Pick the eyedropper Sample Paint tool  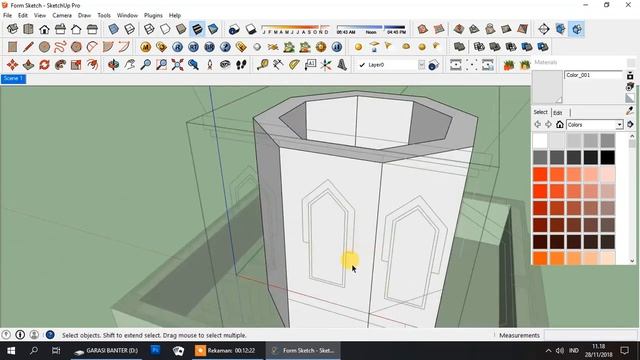click(630, 111)
